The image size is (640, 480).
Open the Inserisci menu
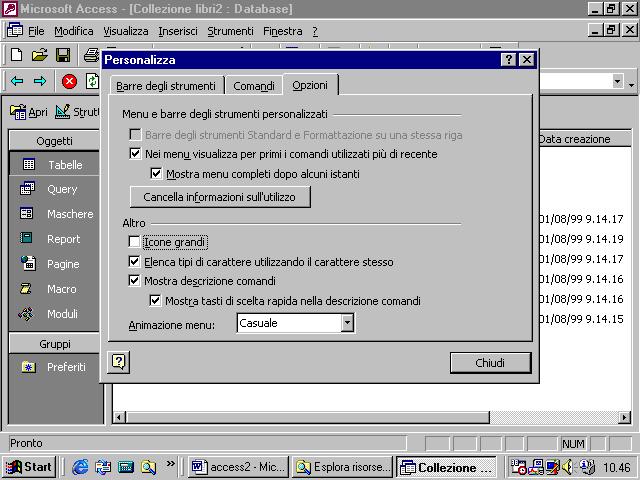click(178, 31)
